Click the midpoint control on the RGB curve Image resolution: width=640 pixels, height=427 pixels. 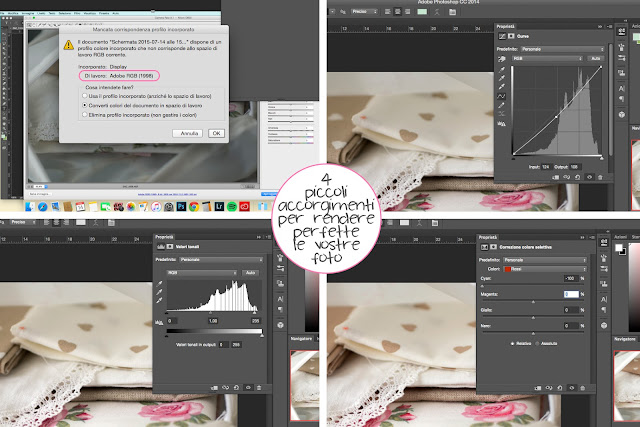pos(556,117)
